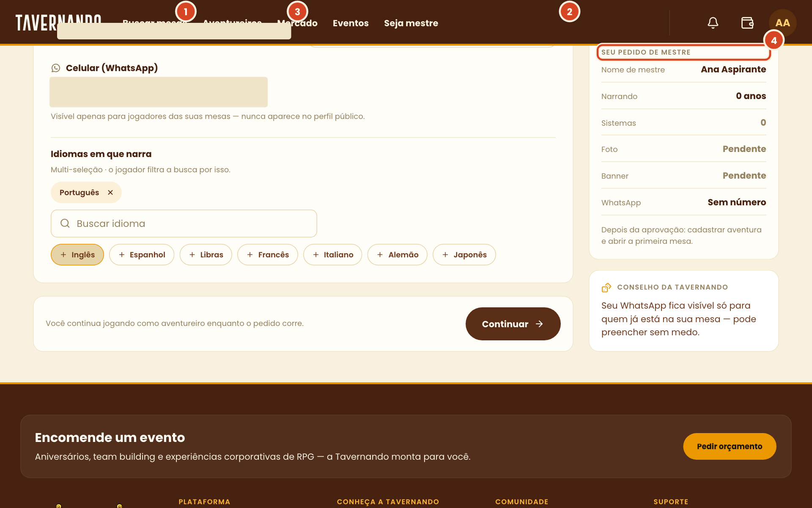This screenshot has width=812, height=508.
Task: Open the Eventos menu item
Action: [351, 23]
